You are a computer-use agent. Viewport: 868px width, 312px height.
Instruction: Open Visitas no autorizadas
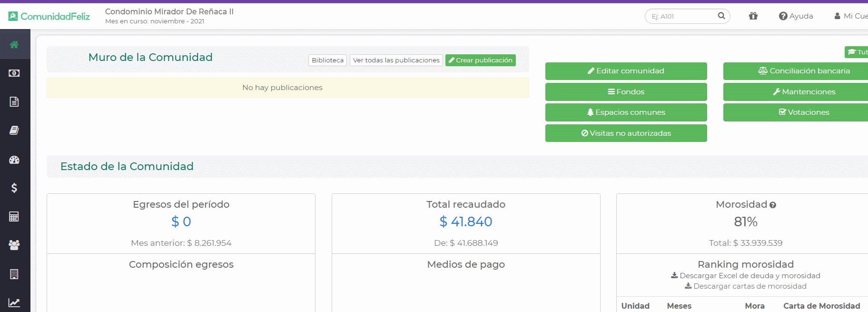(x=626, y=133)
